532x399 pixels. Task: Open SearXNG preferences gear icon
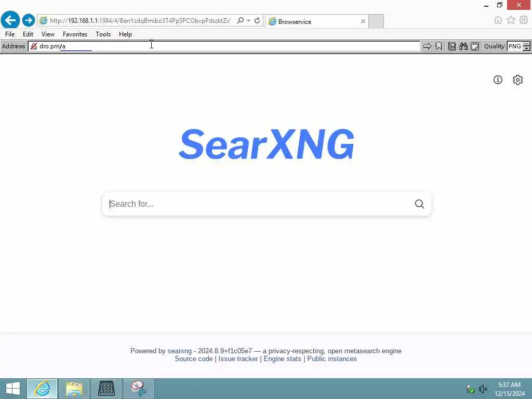pyautogui.click(x=518, y=79)
